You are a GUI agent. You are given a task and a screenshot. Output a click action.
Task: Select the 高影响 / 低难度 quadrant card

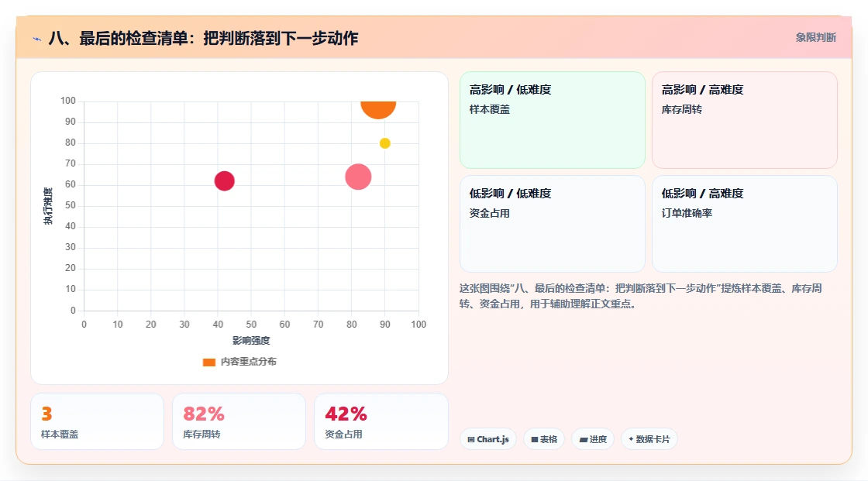click(553, 120)
